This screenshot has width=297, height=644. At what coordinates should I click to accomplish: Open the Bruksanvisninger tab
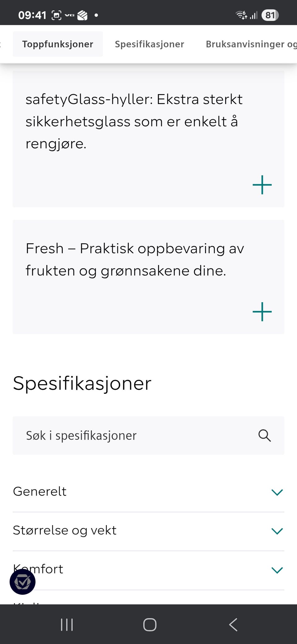251,44
